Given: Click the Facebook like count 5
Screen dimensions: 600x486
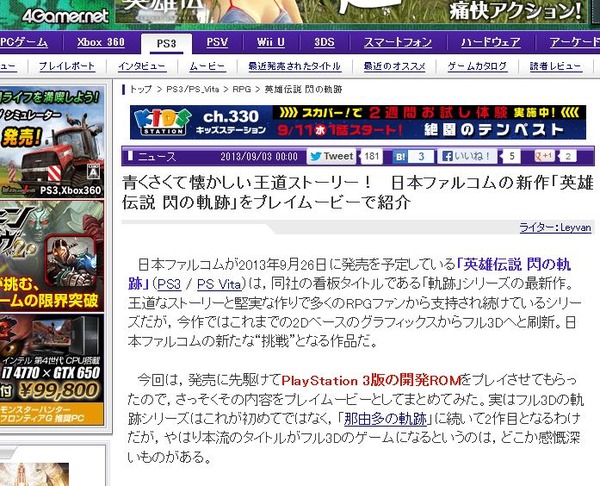Looking at the screenshot, I should 512,156.
